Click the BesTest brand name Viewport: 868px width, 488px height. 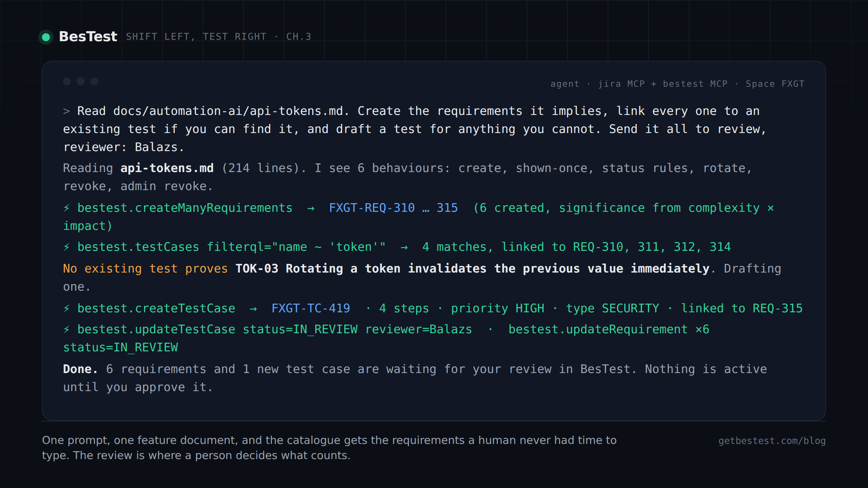(88, 37)
